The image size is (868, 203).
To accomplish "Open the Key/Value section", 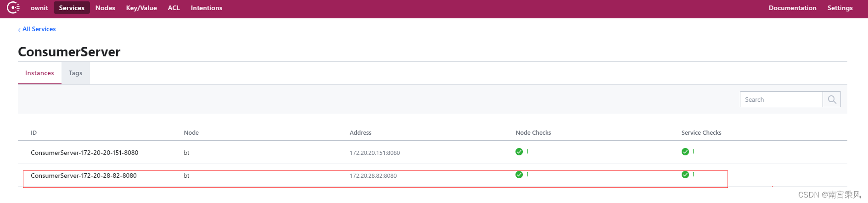I will click(x=141, y=8).
